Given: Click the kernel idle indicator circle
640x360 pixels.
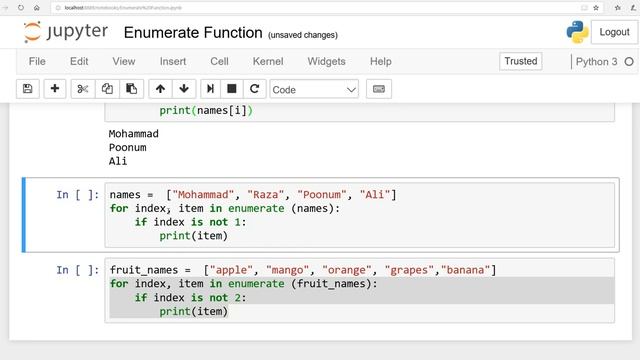Looking at the screenshot, I should point(629,62).
